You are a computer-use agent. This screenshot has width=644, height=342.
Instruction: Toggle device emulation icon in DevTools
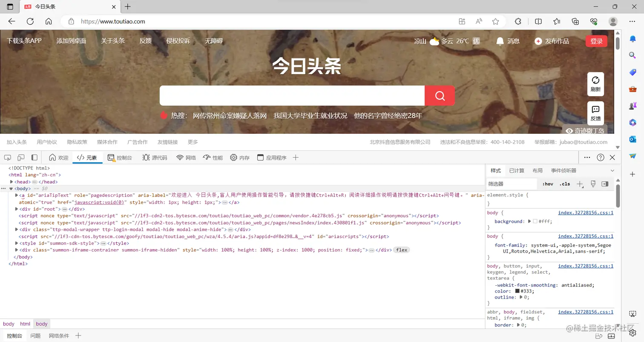(x=21, y=158)
